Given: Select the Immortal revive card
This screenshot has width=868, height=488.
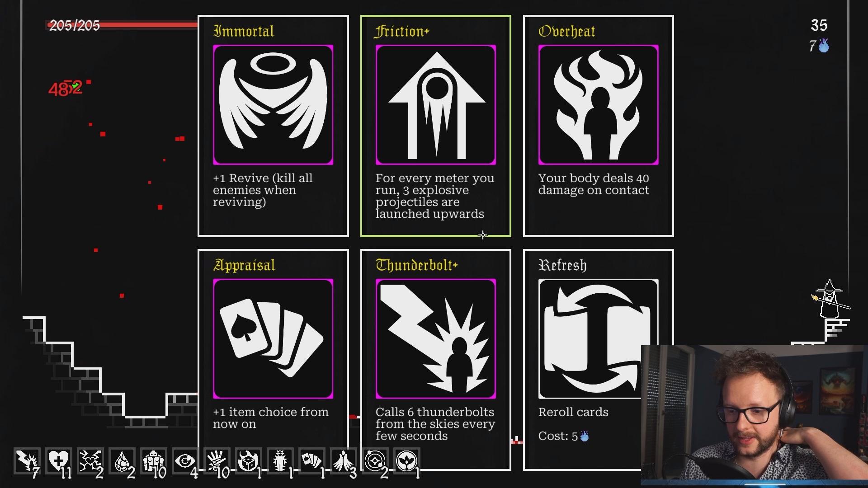Looking at the screenshot, I should pyautogui.click(x=273, y=126).
